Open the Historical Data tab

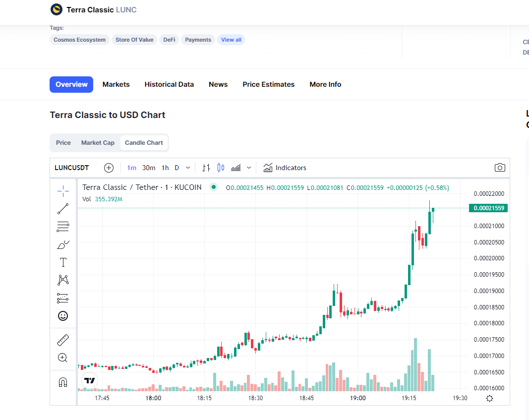tap(169, 84)
